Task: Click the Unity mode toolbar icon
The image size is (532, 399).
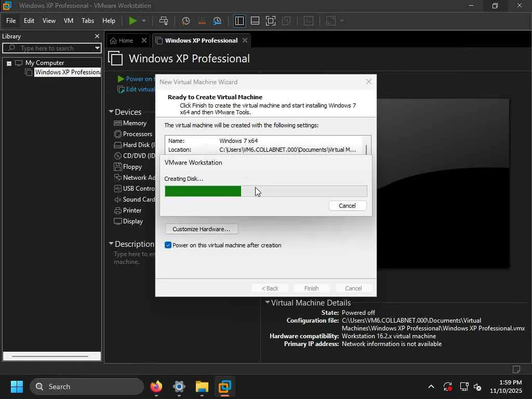Action: (286, 21)
